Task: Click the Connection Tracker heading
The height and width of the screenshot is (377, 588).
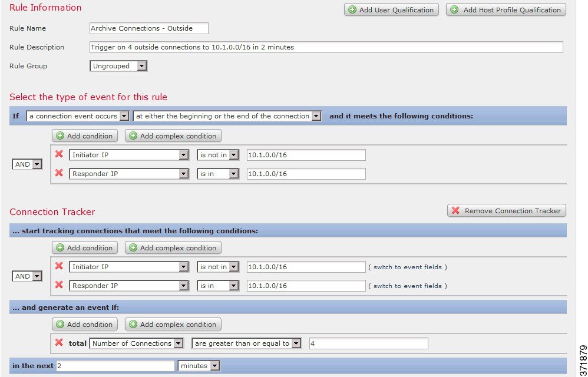Action: pyautogui.click(x=52, y=211)
